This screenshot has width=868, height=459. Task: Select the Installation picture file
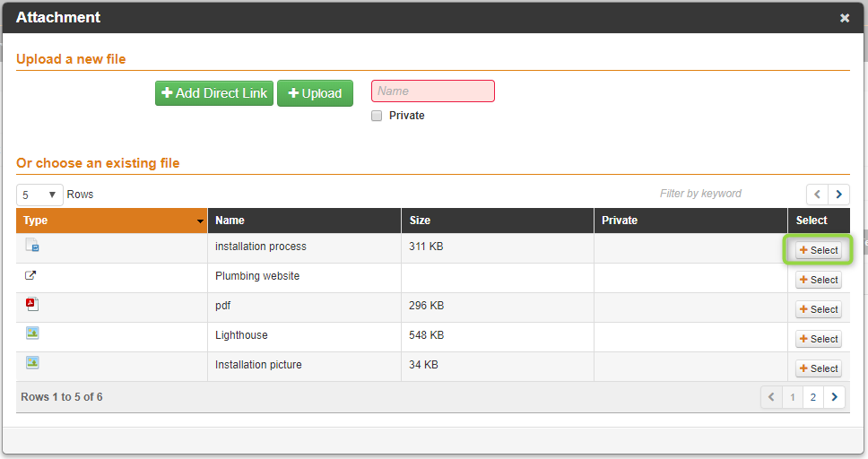819,368
